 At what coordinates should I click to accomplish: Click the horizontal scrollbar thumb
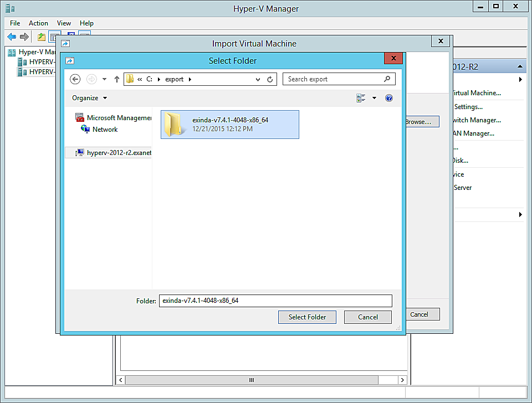[252, 380]
